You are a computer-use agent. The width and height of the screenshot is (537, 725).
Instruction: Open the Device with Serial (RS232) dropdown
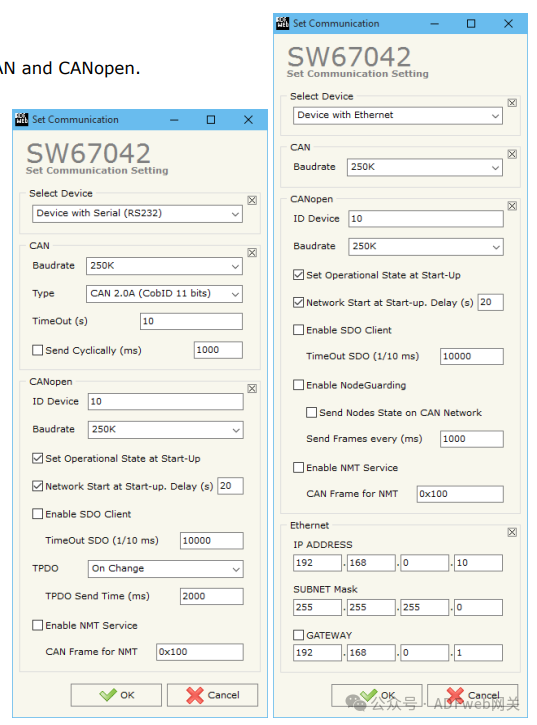click(137, 214)
